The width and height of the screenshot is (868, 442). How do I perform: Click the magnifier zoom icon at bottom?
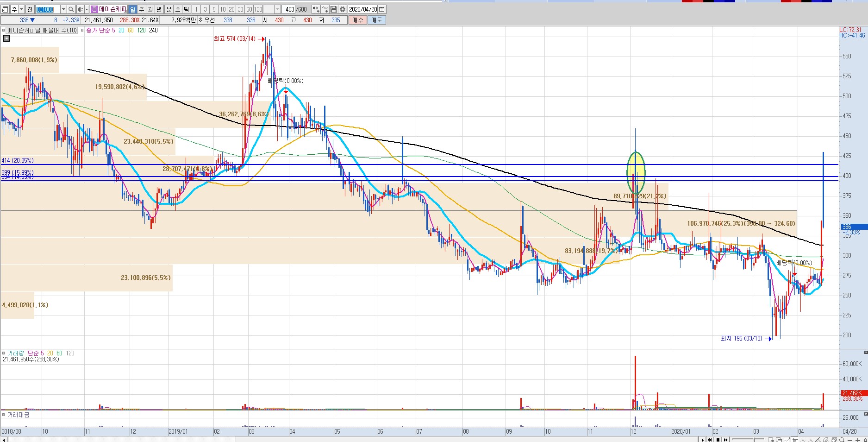842,440
